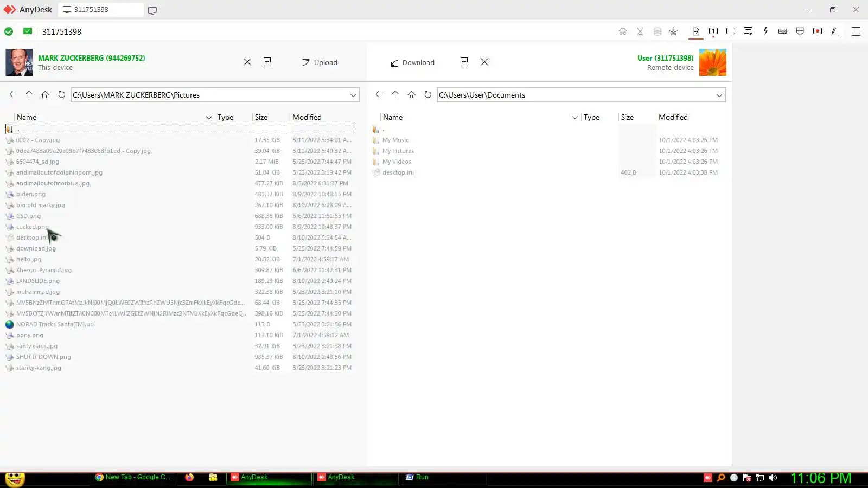Click Mark Zuckerberg's local profile picture

pos(19,62)
